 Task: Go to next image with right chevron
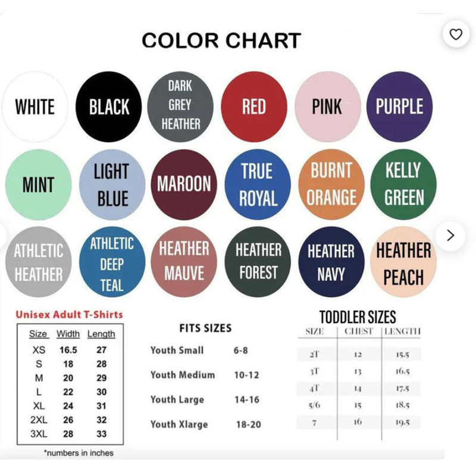(450, 236)
